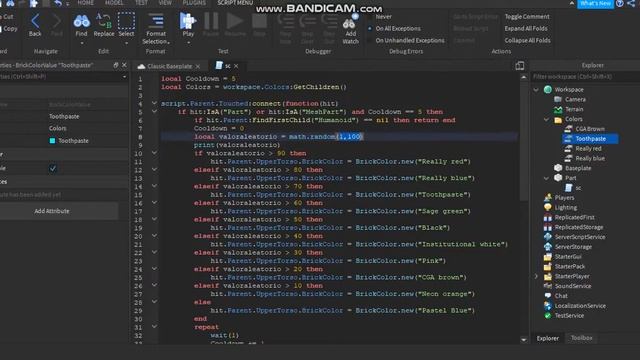Toggle the checked property checkbox
The height and width of the screenshot is (360, 640).
tap(53, 168)
